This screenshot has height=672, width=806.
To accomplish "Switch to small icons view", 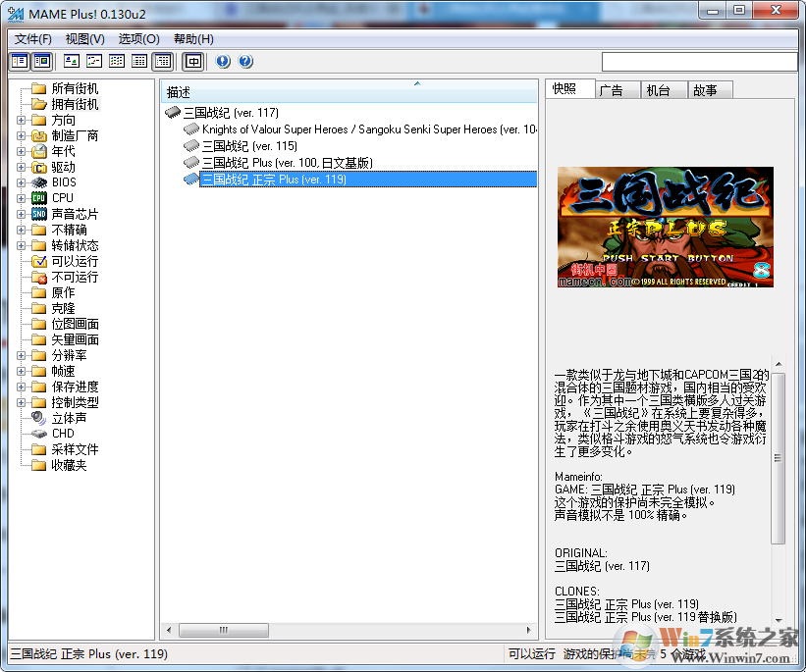I will [x=94, y=62].
